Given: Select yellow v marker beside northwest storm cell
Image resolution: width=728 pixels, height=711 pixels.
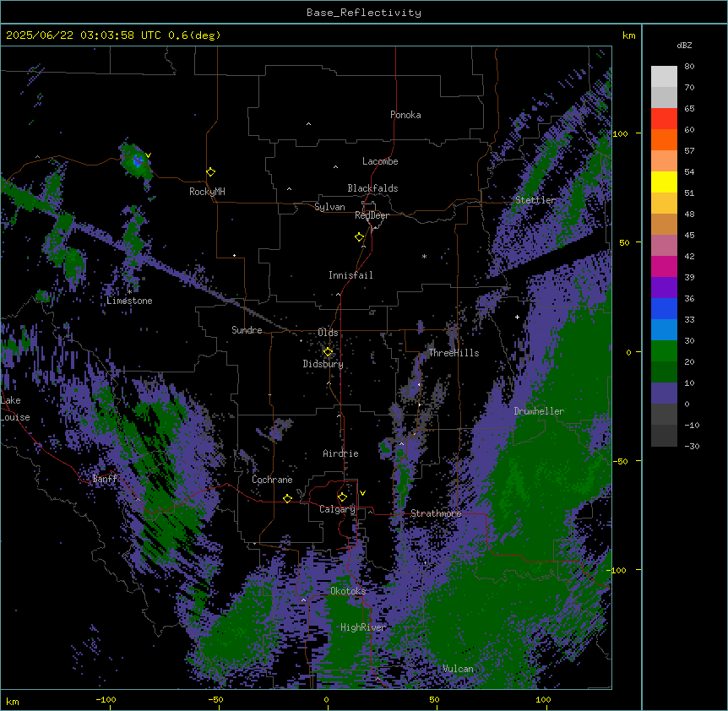Looking at the screenshot, I should (148, 155).
